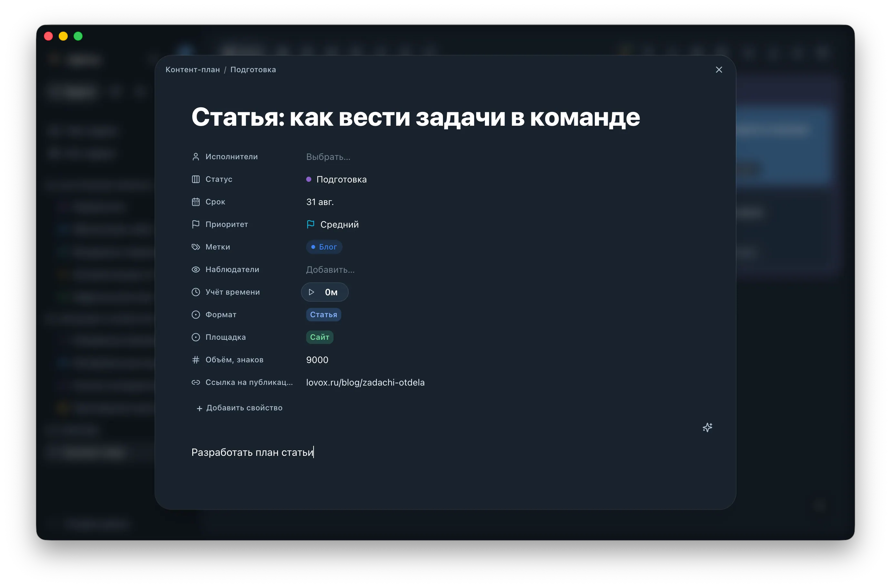The image size is (891, 588).
Task: Click the calendar icon beside Срок
Action: click(x=195, y=202)
